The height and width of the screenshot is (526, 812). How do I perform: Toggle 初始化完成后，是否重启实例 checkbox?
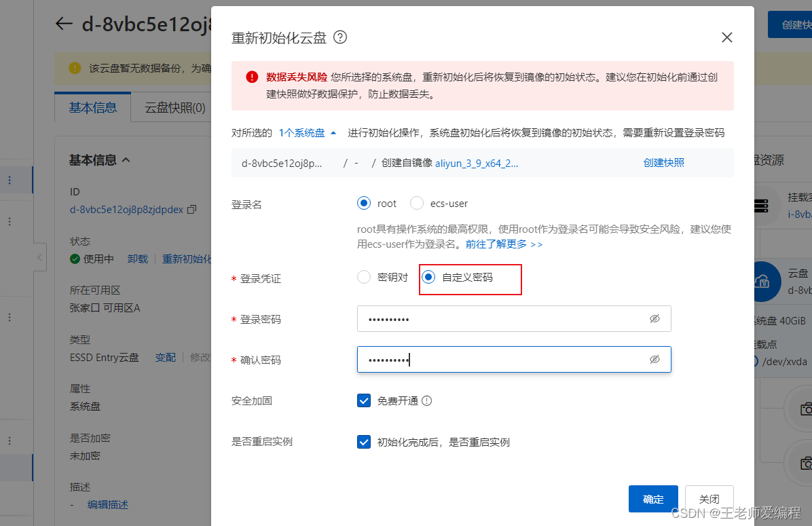click(x=364, y=442)
